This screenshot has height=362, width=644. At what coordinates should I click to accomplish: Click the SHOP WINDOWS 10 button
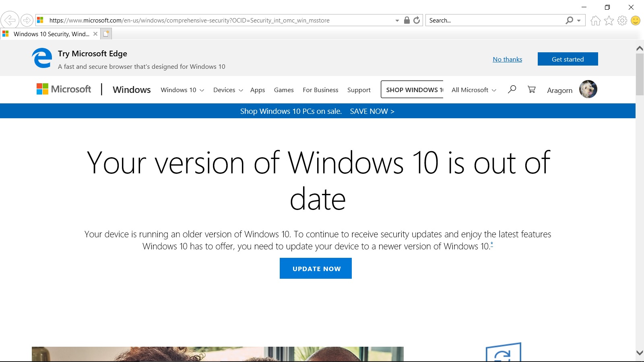tap(412, 89)
